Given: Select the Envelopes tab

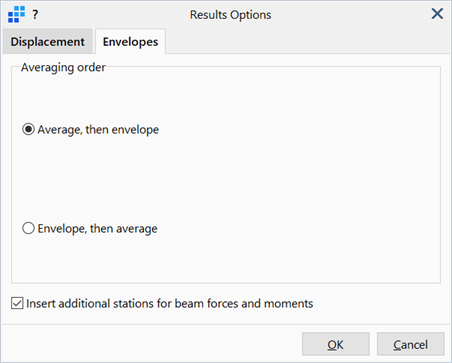Looking at the screenshot, I should click(130, 42).
